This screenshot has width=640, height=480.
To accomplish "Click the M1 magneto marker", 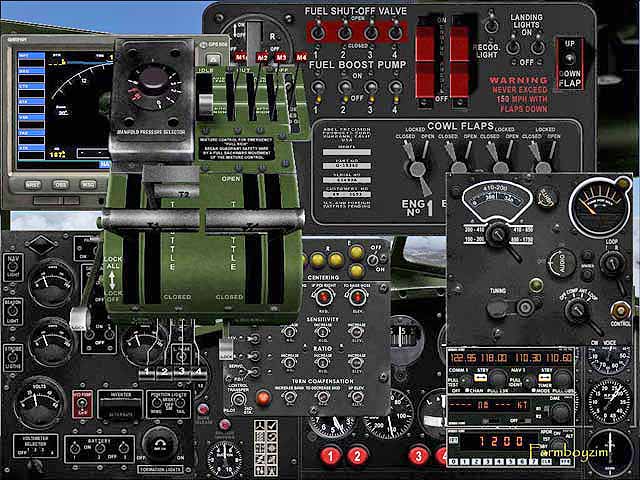I will tap(240, 57).
